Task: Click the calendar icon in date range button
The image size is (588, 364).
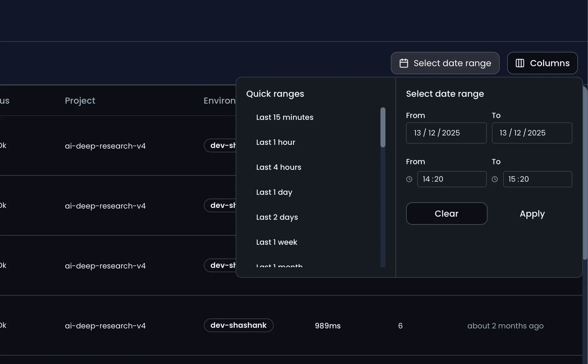Action: coord(404,63)
